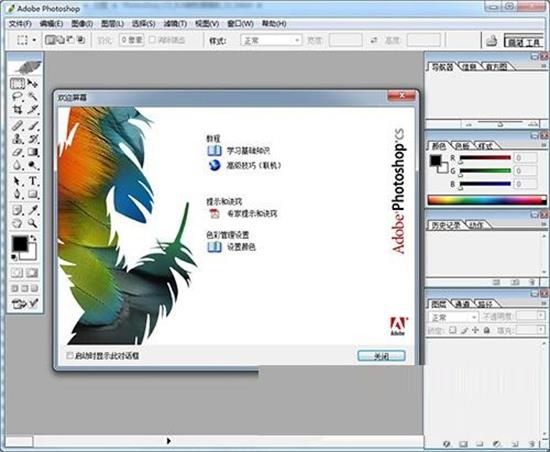550x452 pixels.
Task: Select the Zoom tool
Action: coord(33,223)
